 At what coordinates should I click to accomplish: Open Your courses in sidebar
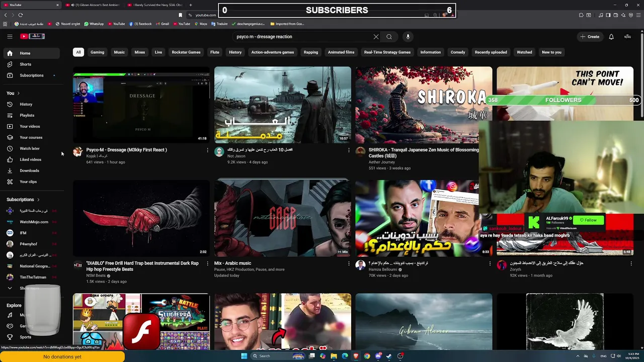tap(30, 137)
